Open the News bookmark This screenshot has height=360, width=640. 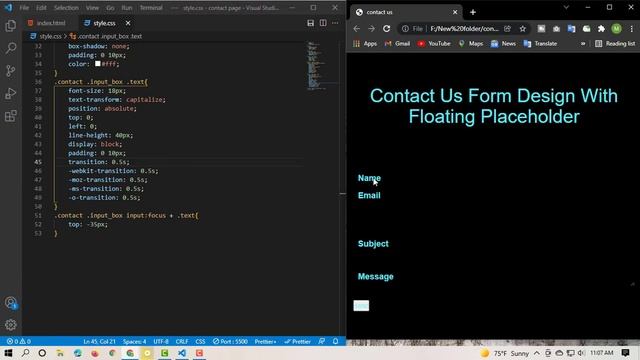503,44
